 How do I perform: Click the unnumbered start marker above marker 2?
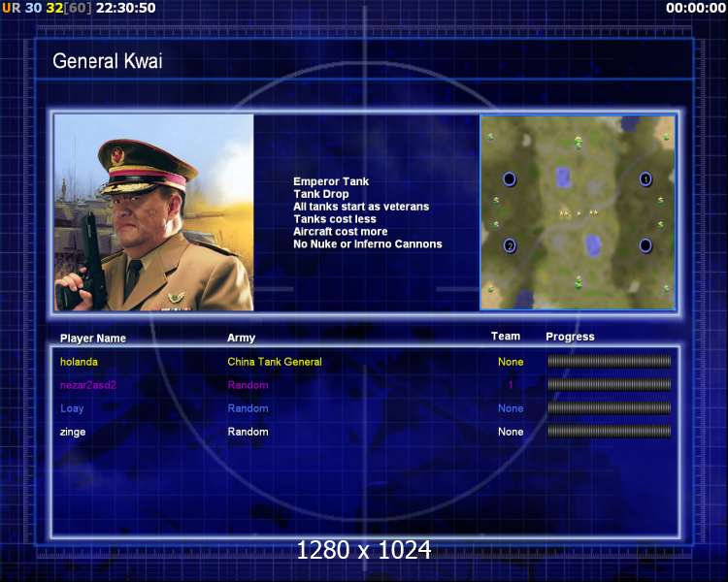(510, 178)
